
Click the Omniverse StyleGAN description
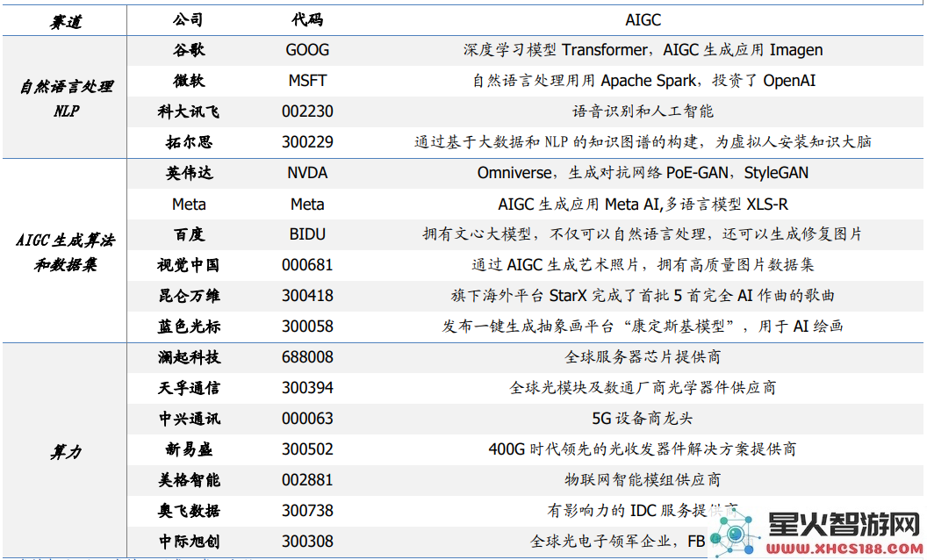(643, 173)
